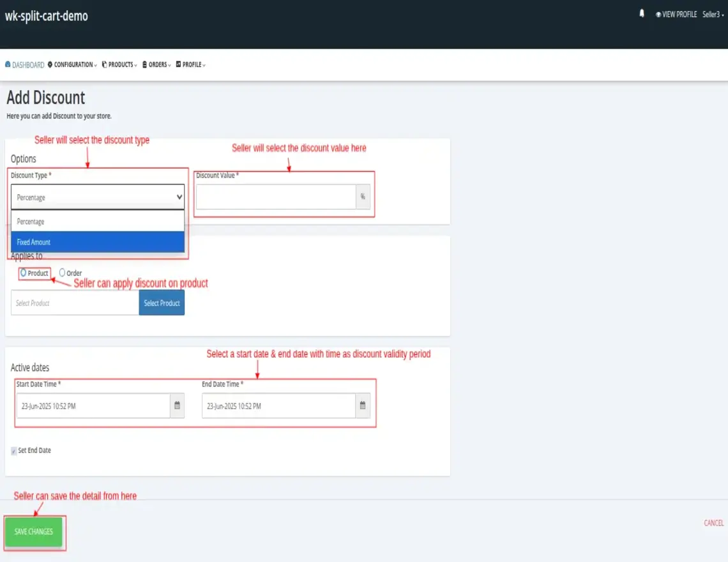
Task: Click the Profile card icon
Action: [x=178, y=64]
